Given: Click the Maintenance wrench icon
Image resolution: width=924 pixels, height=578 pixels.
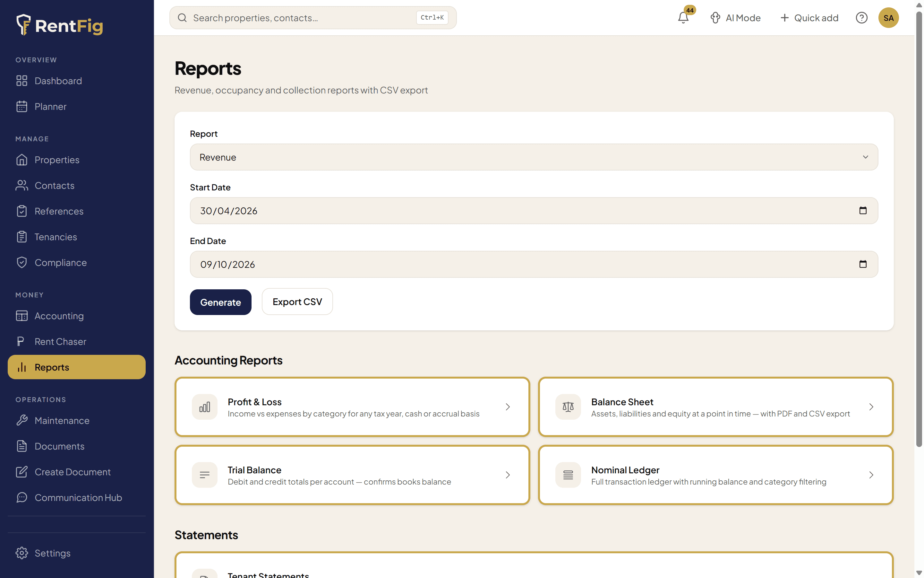Looking at the screenshot, I should click(x=22, y=420).
